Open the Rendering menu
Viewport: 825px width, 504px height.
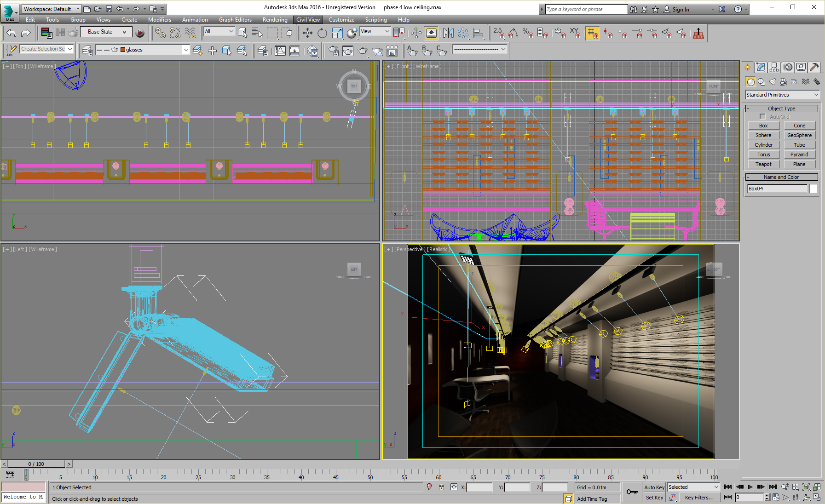coord(275,20)
